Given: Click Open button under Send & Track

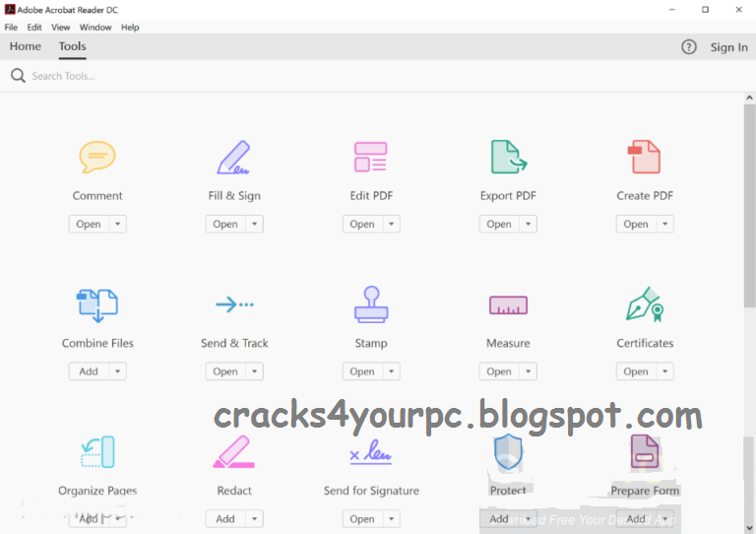Looking at the screenshot, I should click(x=225, y=371).
